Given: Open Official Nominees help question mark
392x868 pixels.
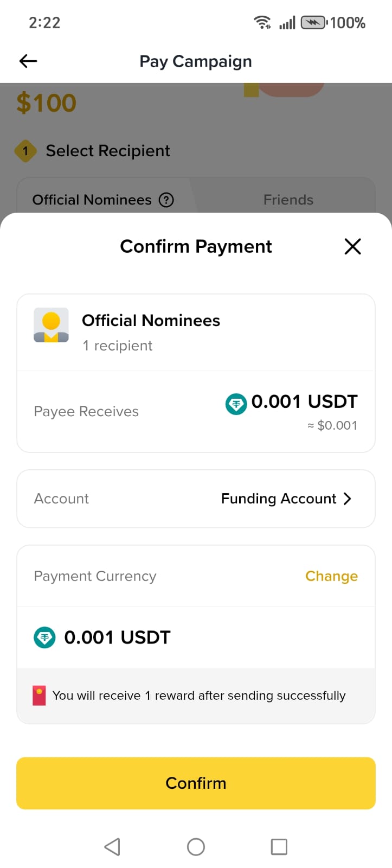Looking at the screenshot, I should 166,200.
